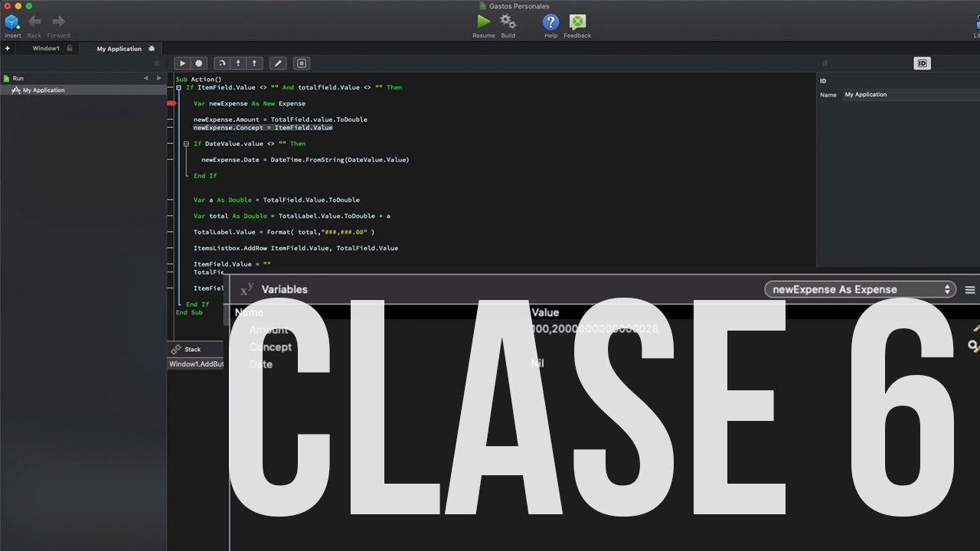Select the Window1.AddBut stack entry

pyautogui.click(x=196, y=364)
